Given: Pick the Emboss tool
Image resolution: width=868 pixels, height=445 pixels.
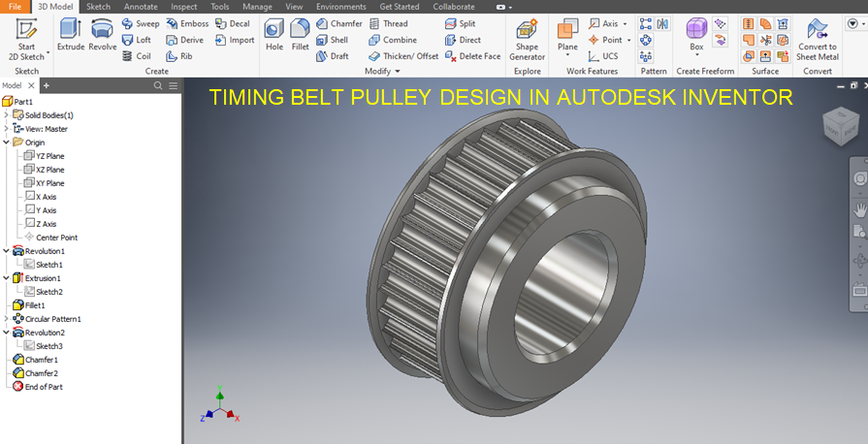Looking at the screenshot, I should click(x=187, y=24).
